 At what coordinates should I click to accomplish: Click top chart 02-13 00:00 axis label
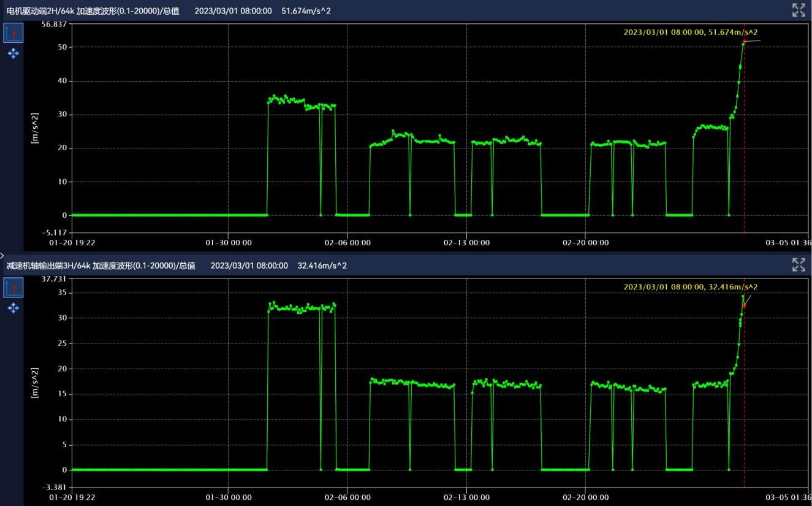(466, 242)
